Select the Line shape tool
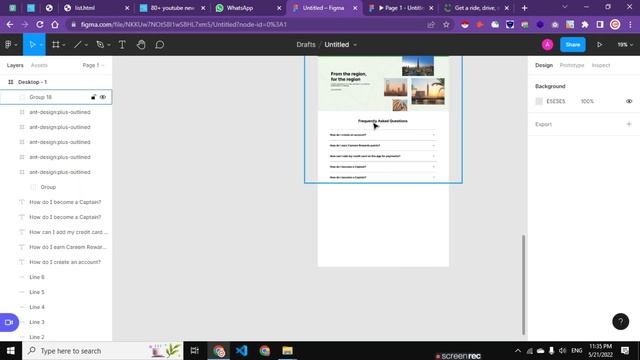The width and height of the screenshot is (640, 360). coord(78,44)
